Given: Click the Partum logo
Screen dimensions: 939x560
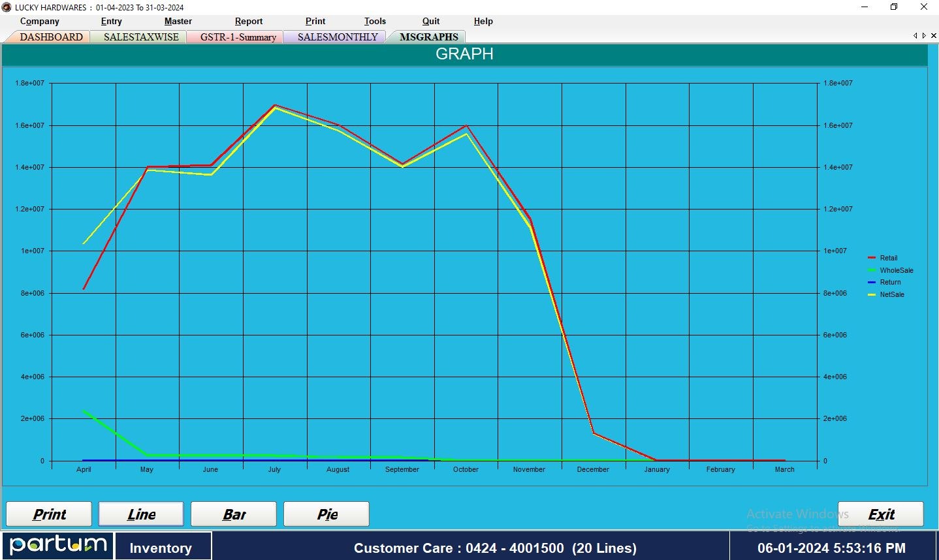Looking at the screenshot, I should pyautogui.click(x=57, y=546).
